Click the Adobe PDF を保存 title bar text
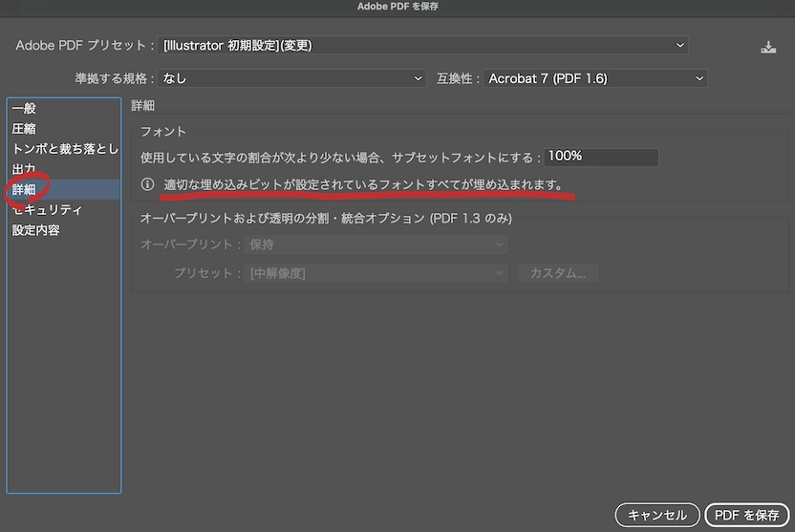 (397, 7)
